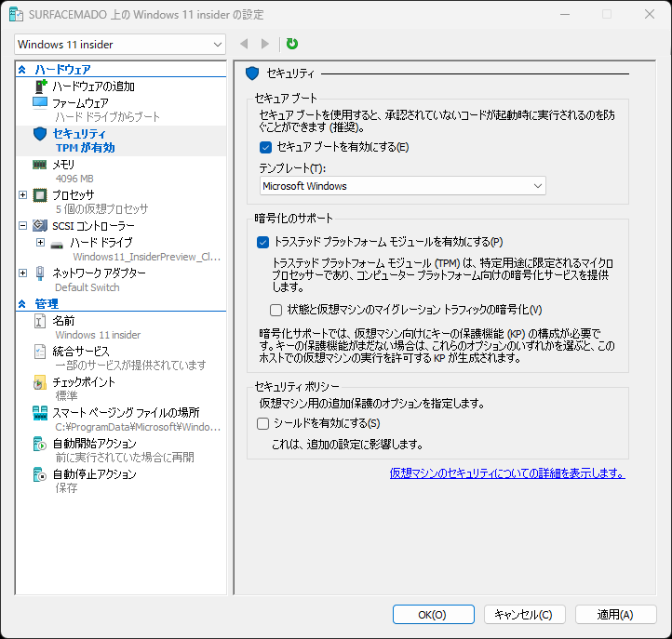
Task: Click the settings window title bar icon
Action: pyautogui.click(x=16, y=15)
